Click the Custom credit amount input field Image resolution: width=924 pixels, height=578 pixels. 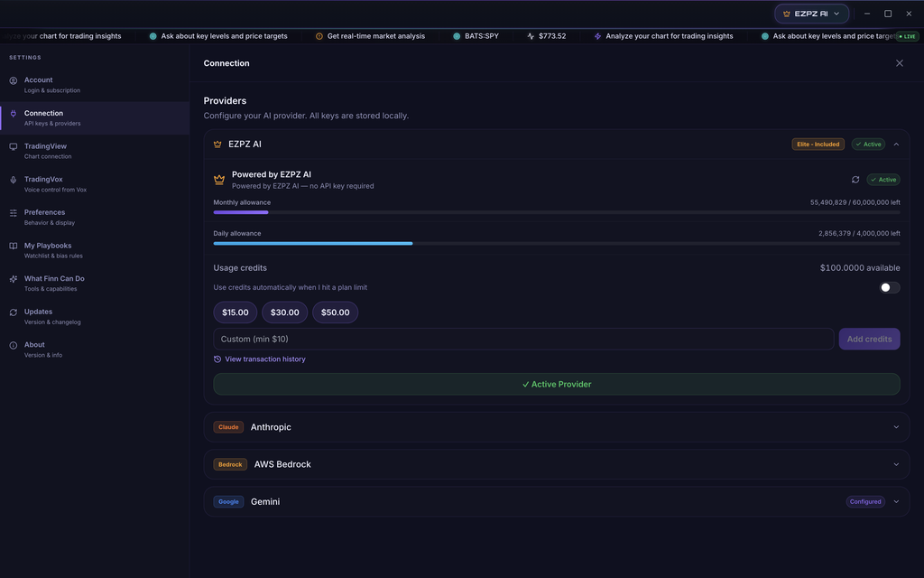point(523,339)
